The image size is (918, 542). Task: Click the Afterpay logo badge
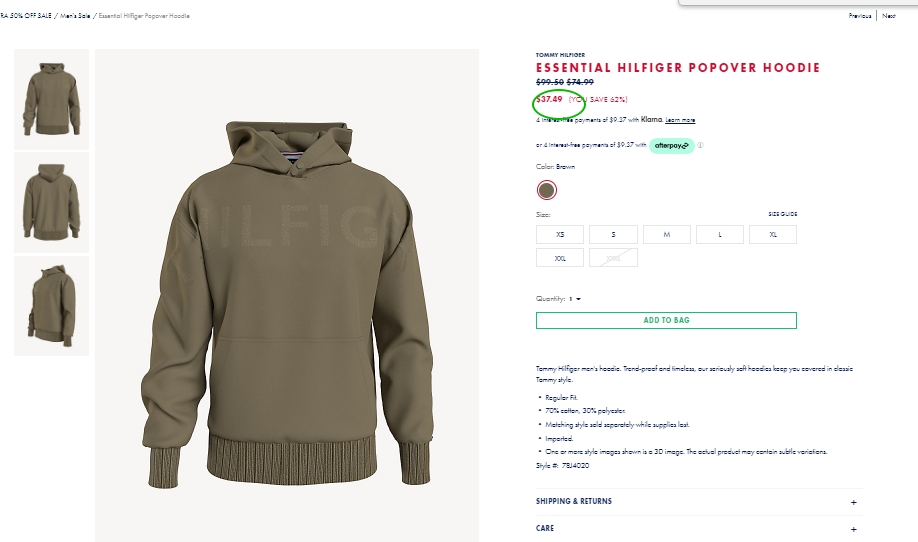pyautogui.click(x=671, y=145)
